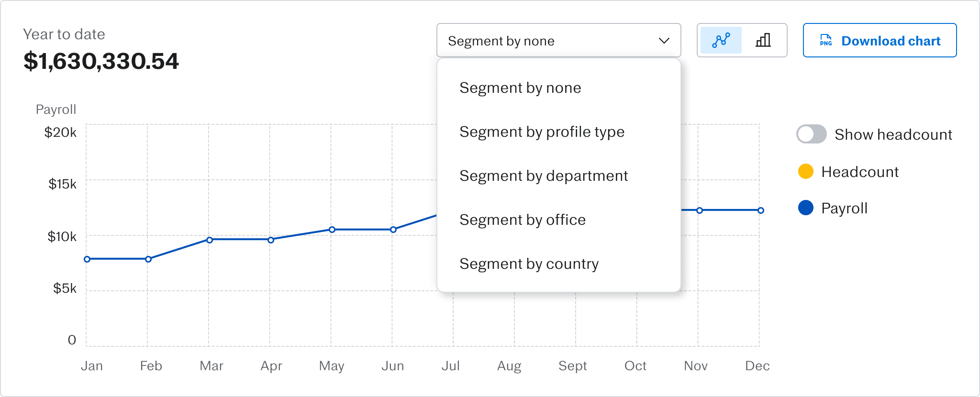The width and height of the screenshot is (980, 397).
Task: Click the PNG file icon
Action: [x=826, y=41]
